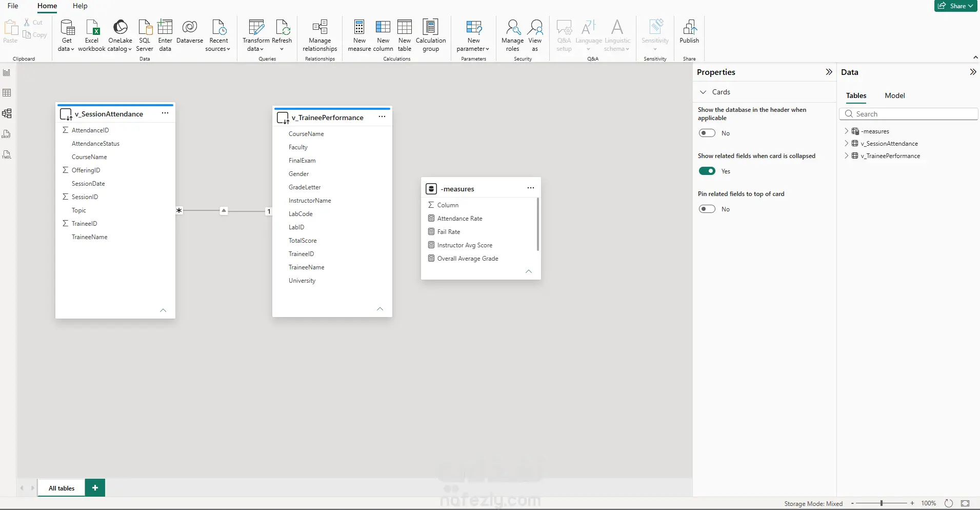Import an Excel workbook
Screen dimensions: 980x510
coord(92,35)
